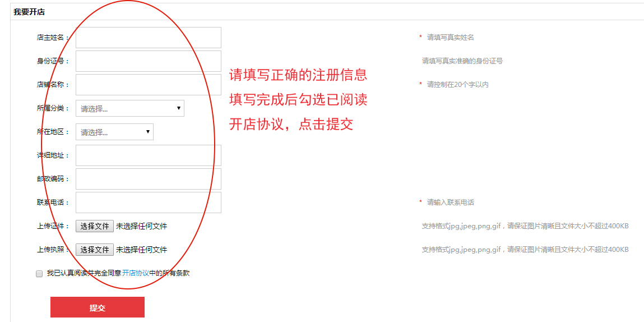Click the 店铺名称 input field
This screenshot has height=322, width=644.
coord(149,85)
